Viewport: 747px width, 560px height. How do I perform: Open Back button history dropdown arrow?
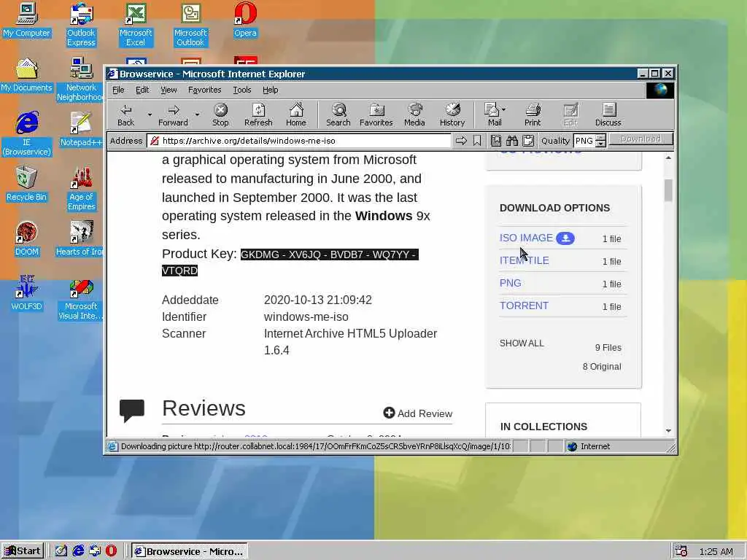pyautogui.click(x=150, y=114)
